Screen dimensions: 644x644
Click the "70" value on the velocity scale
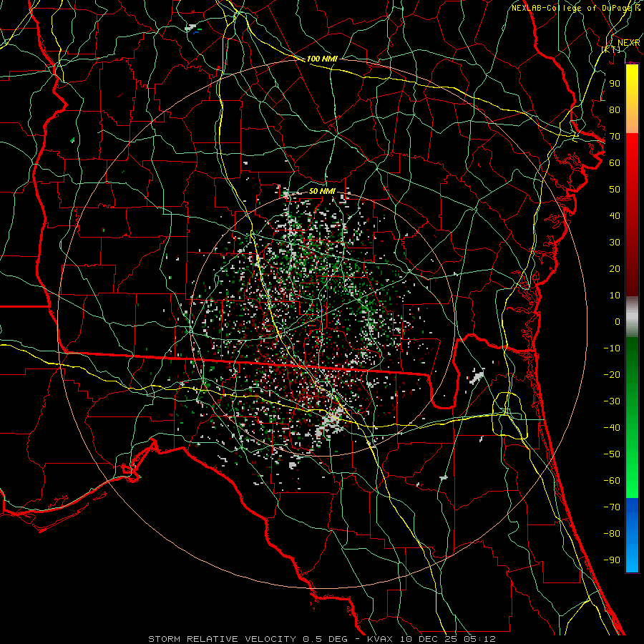pos(615,137)
